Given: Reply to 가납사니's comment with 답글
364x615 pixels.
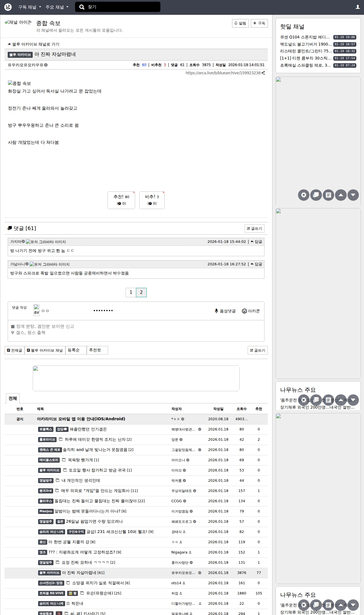Looking at the screenshot, I should coord(257,264).
